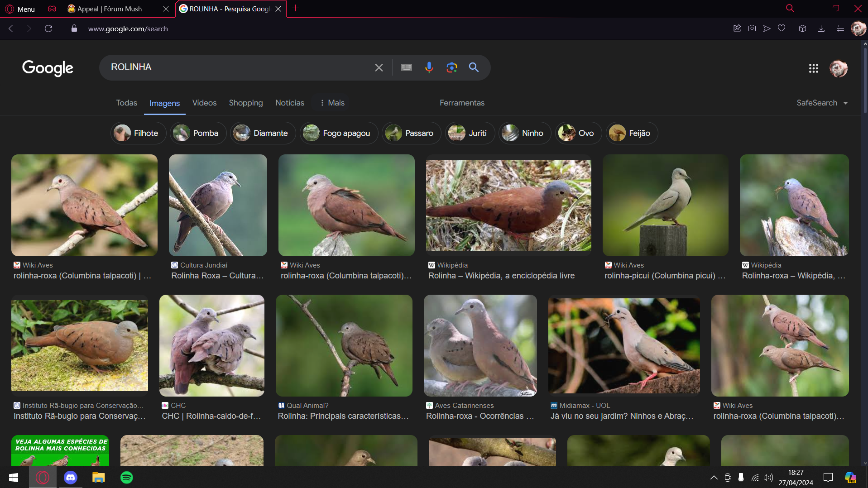Open the Opera Menu button
The height and width of the screenshot is (488, 868).
(x=20, y=9)
